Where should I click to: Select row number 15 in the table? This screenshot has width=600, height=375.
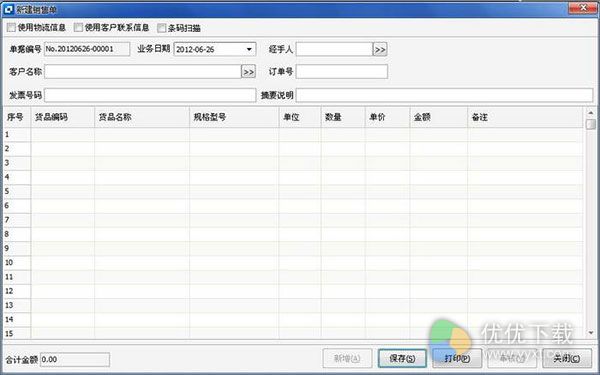(17, 333)
